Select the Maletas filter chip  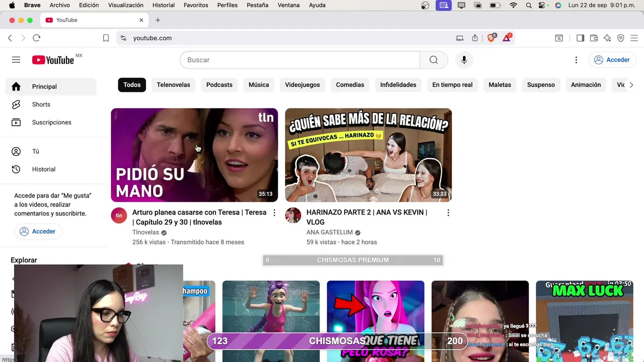pos(500,85)
